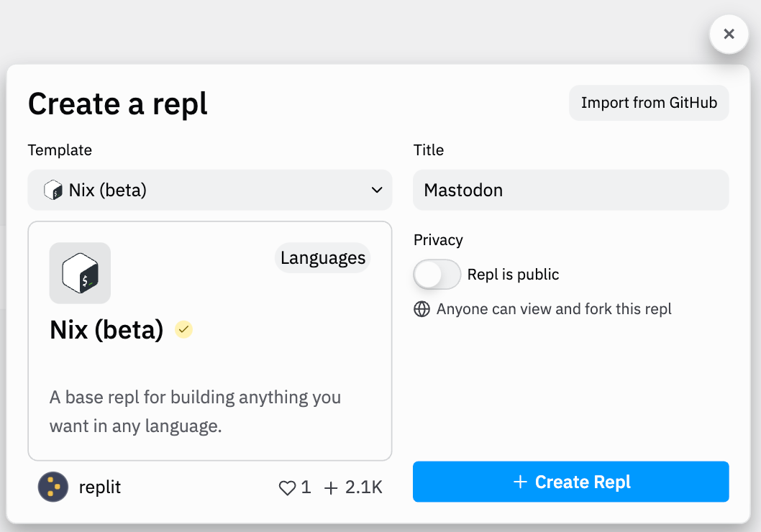
Task: Open the Template dropdown chevron
Action: (x=376, y=191)
